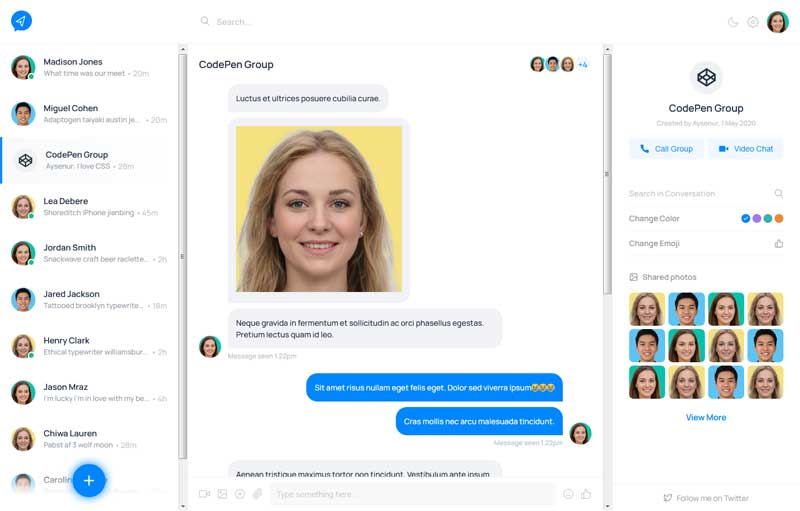Select the orange chat color swatch
This screenshot has width=800, height=511.
779,218
